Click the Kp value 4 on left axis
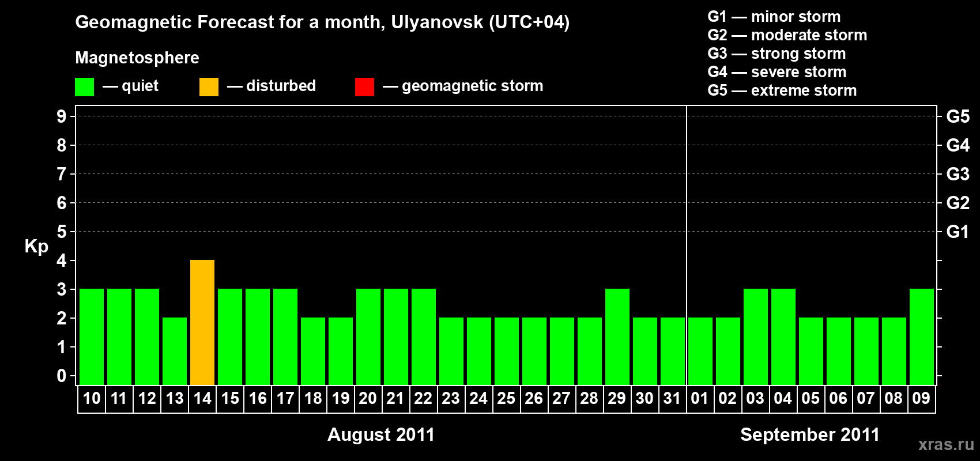Screen dimensions: 980x461 point(62,260)
